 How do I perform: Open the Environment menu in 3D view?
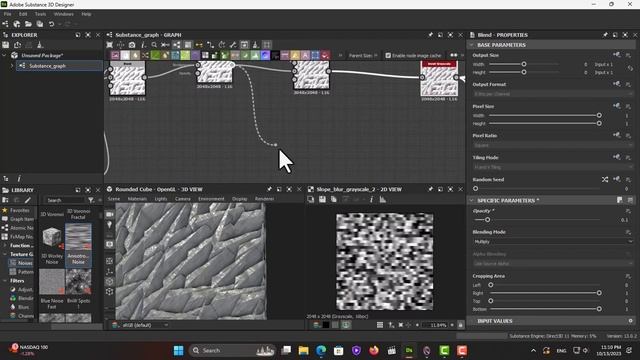click(211, 199)
